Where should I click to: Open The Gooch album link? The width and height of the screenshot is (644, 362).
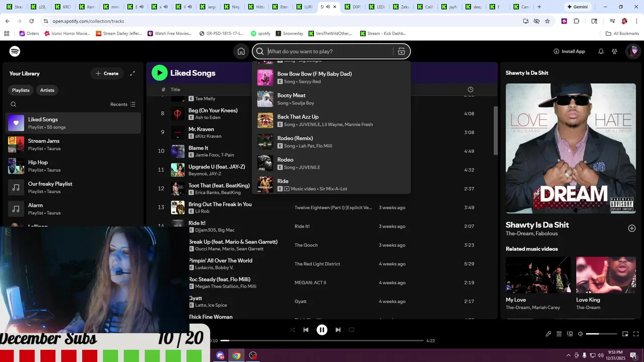(x=306, y=245)
